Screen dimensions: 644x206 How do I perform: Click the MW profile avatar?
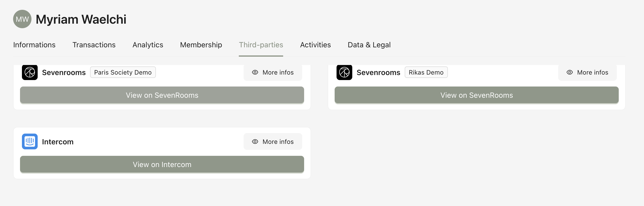(x=22, y=19)
